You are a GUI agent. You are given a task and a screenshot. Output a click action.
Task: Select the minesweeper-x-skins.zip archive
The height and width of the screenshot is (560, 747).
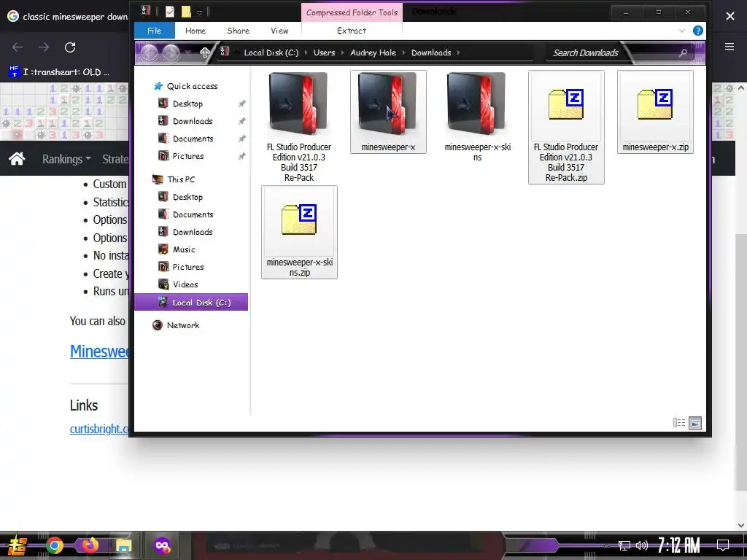point(299,233)
